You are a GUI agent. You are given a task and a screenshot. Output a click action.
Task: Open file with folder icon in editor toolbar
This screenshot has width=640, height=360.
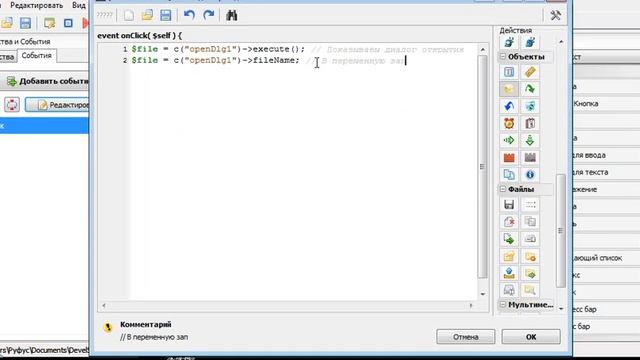147,16
